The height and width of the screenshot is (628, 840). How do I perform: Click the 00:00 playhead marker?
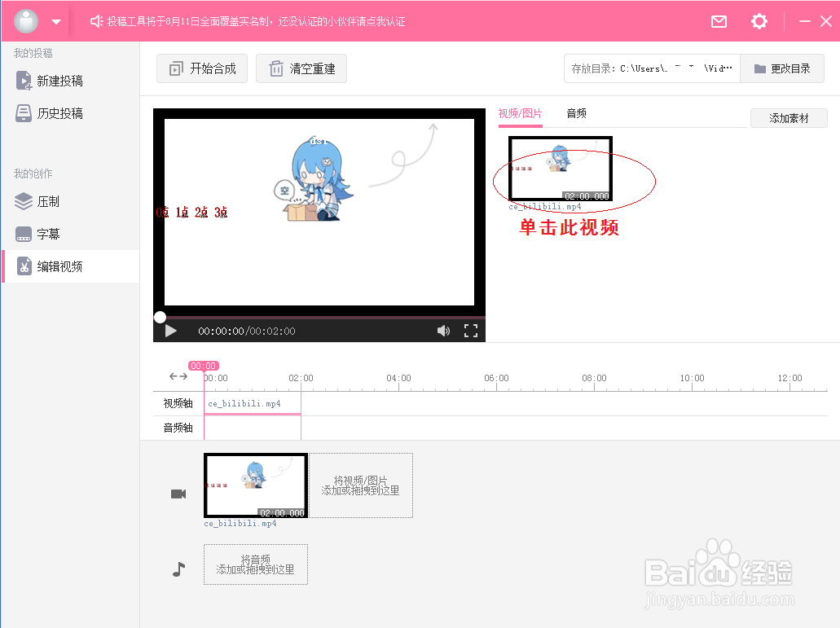(x=204, y=366)
